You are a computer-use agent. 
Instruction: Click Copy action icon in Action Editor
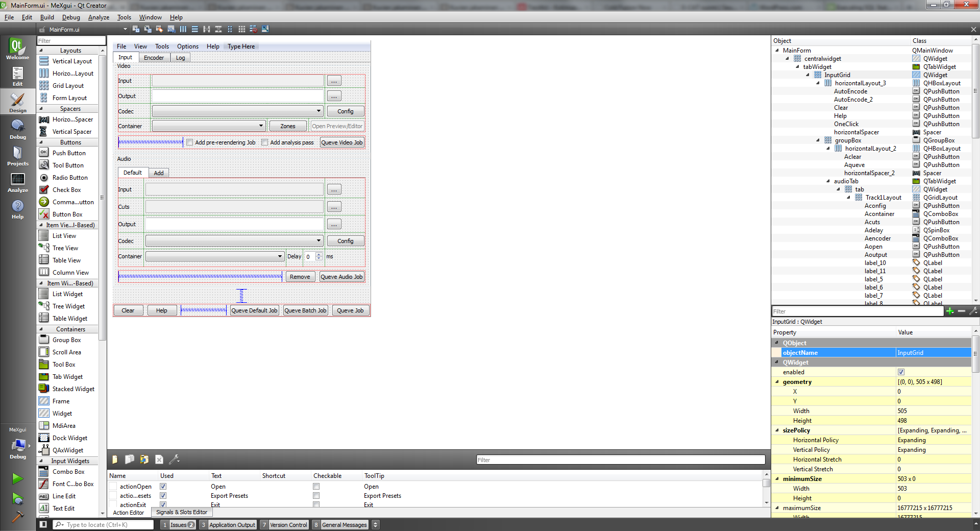click(130, 460)
